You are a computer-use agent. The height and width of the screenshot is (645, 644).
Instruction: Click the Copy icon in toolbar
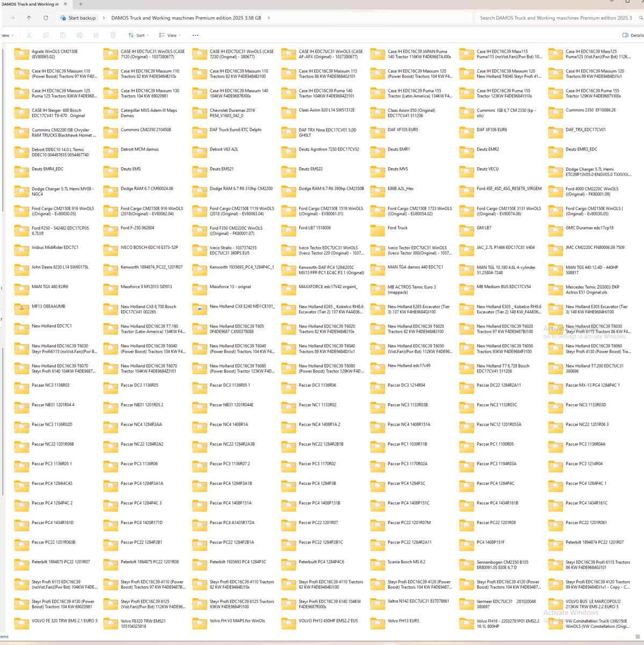tap(46, 35)
